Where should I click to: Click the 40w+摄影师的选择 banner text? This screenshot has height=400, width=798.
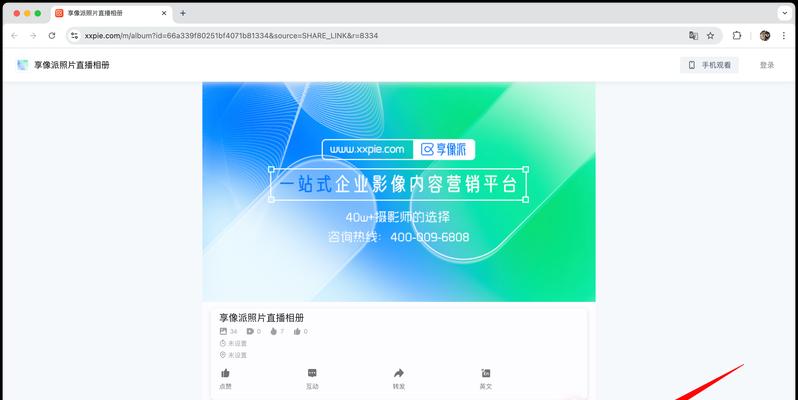coord(398,217)
